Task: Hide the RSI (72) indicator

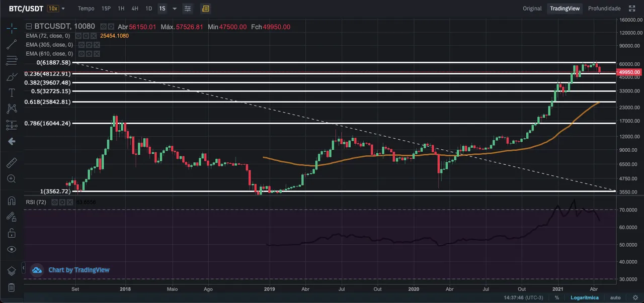Action: 54,202
